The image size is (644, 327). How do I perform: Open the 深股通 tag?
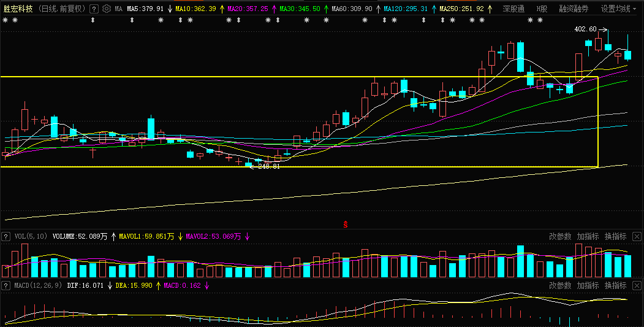point(513,9)
